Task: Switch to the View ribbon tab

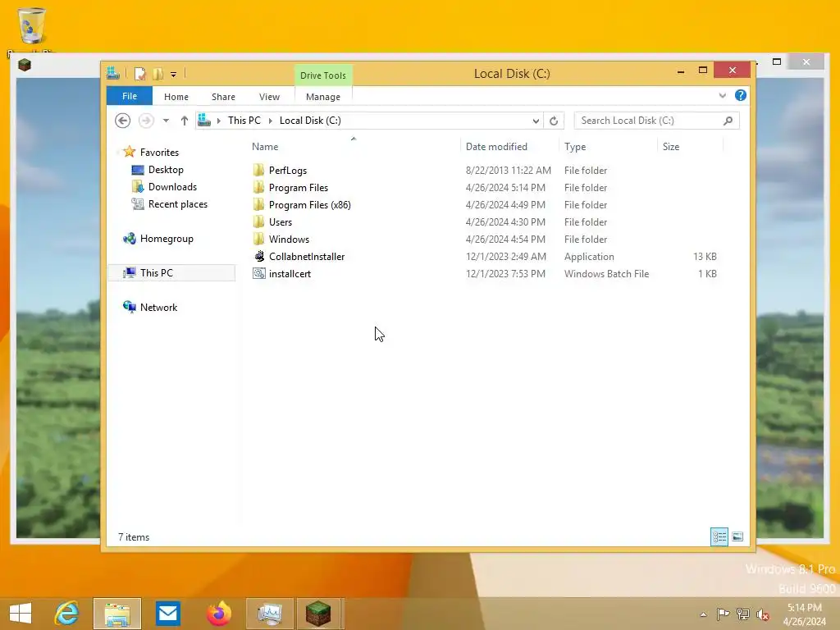Action: (269, 97)
